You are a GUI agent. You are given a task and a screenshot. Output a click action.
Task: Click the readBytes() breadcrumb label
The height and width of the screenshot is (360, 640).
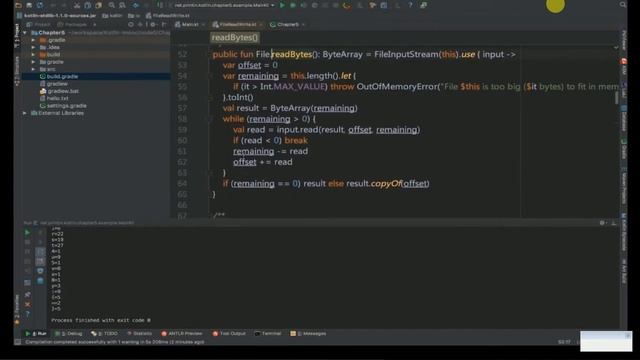point(235,38)
